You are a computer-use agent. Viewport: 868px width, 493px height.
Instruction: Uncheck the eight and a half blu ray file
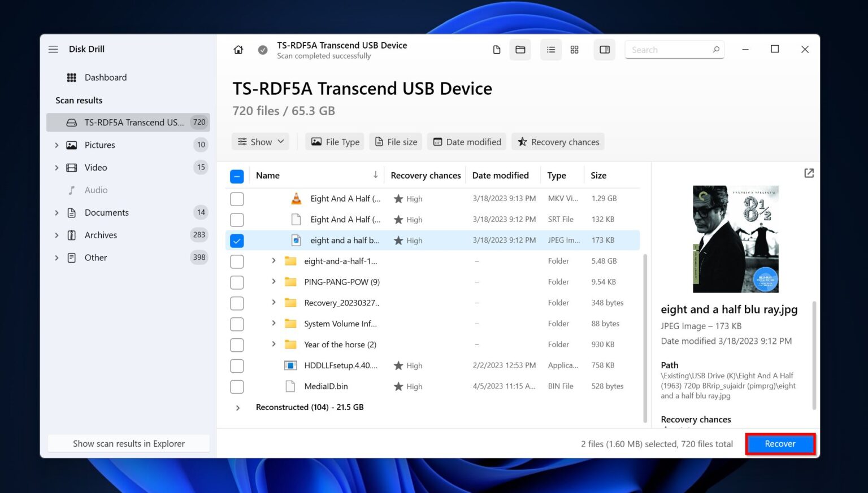pyautogui.click(x=237, y=240)
